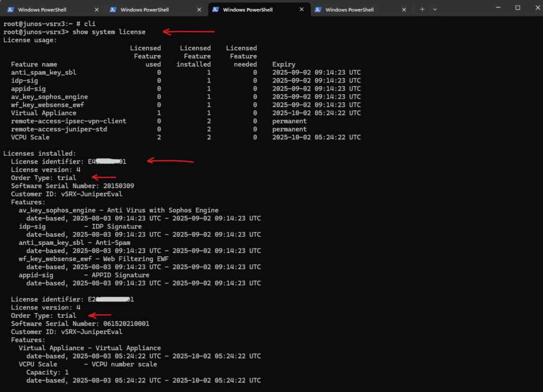543x392 pixels.
Task: Click the 'needed' column header word
Action: pyautogui.click(x=245, y=64)
